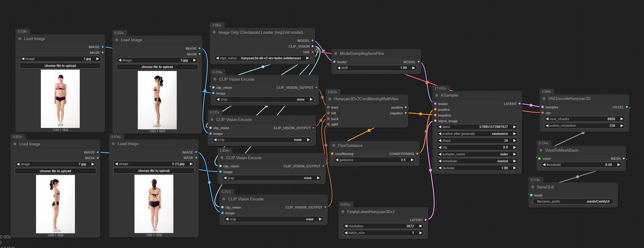Screen dimensions: 644x248
Task: Click the 2.282s timing badge above checkpoint loader
Action: coord(217,25)
